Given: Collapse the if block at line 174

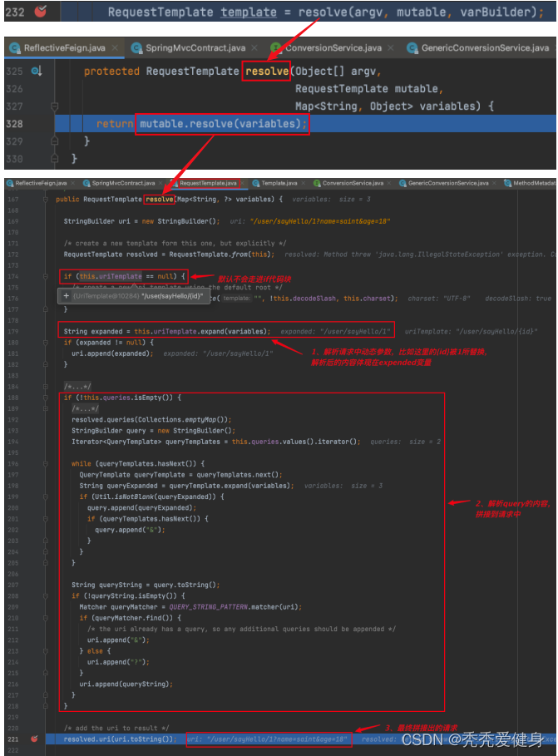Looking at the screenshot, I should (x=46, y=276).
